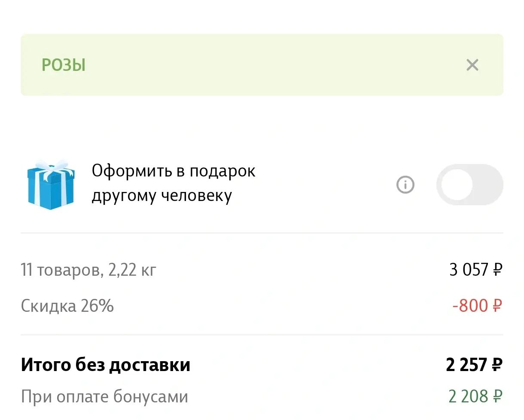
Task: Tap the green 2 208 ₽ bonus price
Action: coord(475,396)
